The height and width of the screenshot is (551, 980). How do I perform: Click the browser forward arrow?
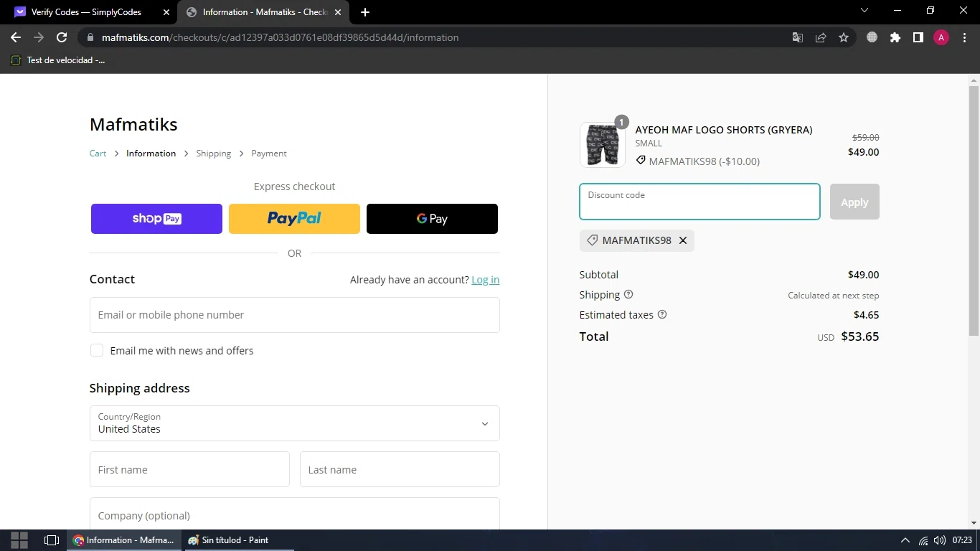tap(39, 37)
